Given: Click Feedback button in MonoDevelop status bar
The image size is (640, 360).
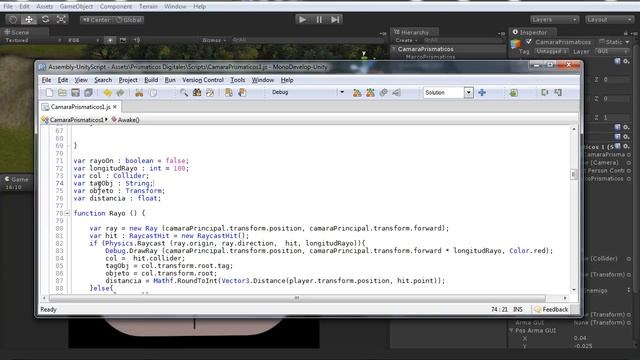Looking at the screenshot, I should [x=551, y=309].
